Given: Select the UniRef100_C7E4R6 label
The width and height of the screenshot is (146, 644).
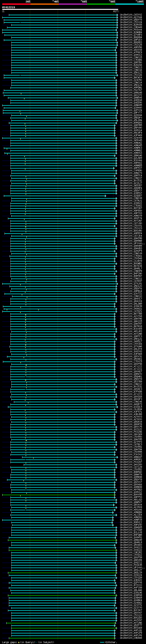Looking at the screenshot, I should click(131, 60).
